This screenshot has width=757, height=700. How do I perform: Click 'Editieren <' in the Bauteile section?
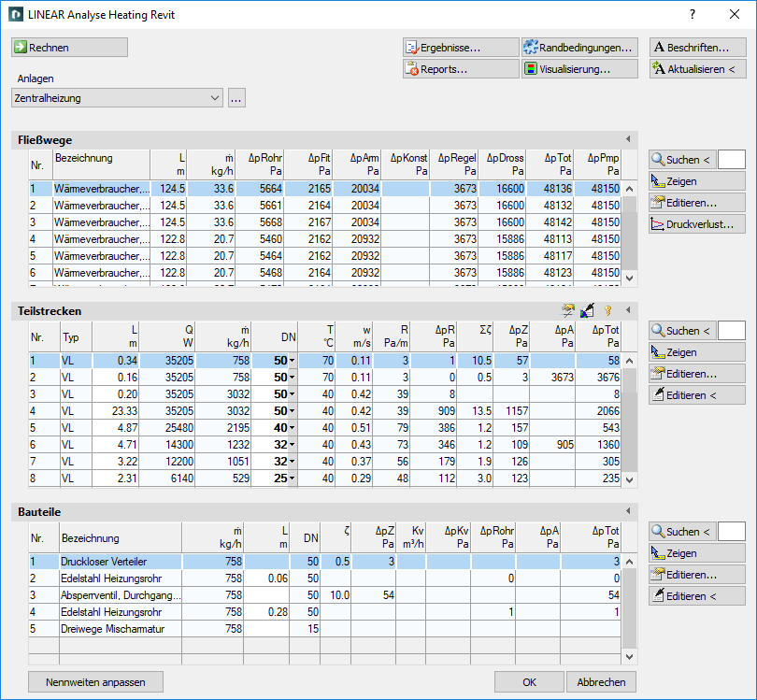(x=697, y=596)
